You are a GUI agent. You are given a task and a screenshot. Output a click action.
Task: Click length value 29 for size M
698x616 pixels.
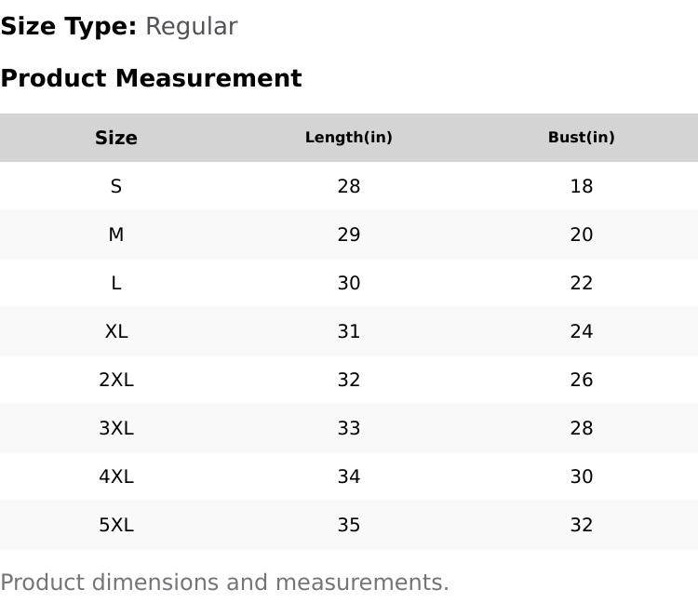click(x=349, y=234)
